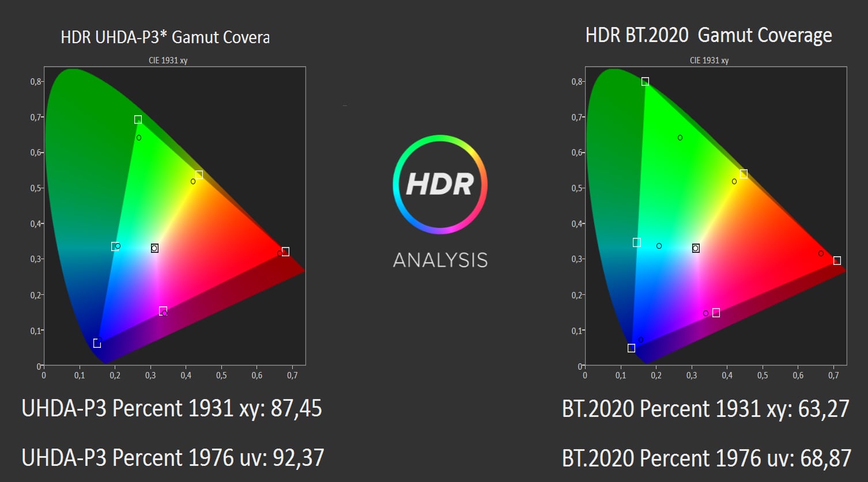Click blue target square in BT.2020 chart
Screen dimensions: 868x482
(x=631, y=348)
